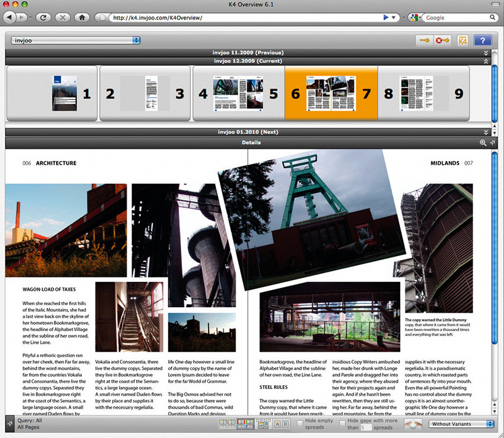The image size is (504, 438).
Task: Open the K4 logo button
Action: click(x=463, y=41)
